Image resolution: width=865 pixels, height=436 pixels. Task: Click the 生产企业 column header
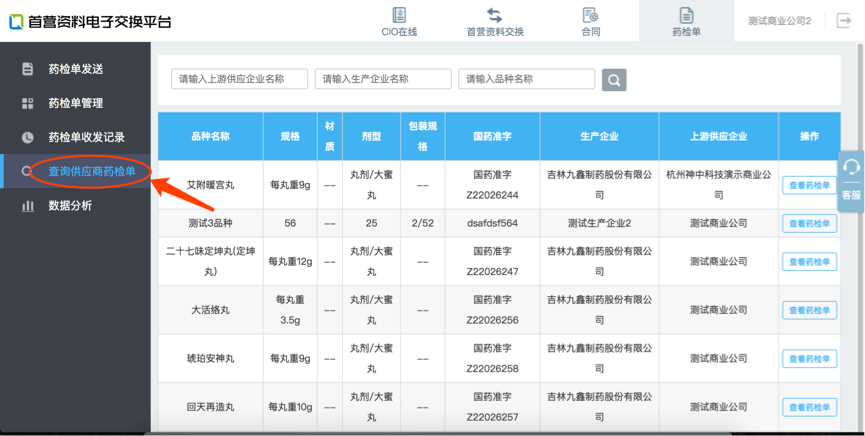coord(599,136)
